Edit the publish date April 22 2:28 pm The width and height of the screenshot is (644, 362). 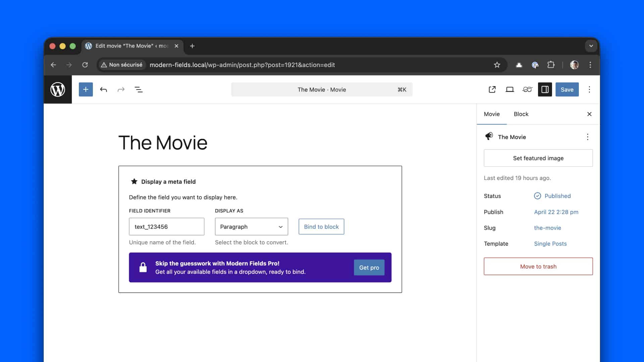click(556, 212)
